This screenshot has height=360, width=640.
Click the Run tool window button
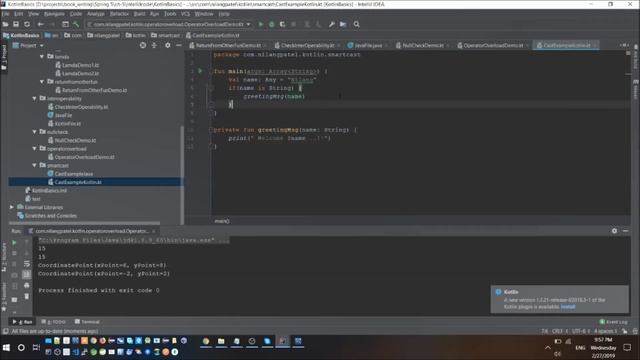pyautogui.click(x=22, y=322)
